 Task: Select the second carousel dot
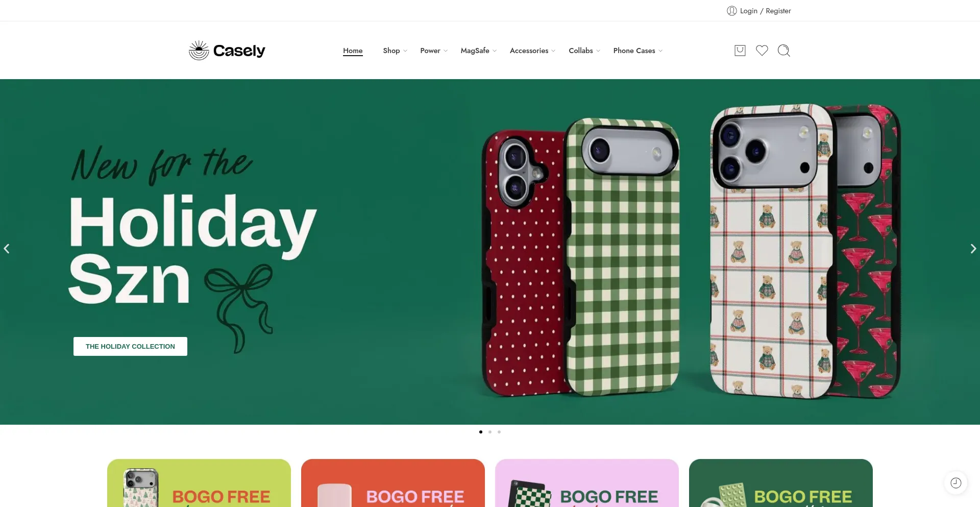point(490,432)
